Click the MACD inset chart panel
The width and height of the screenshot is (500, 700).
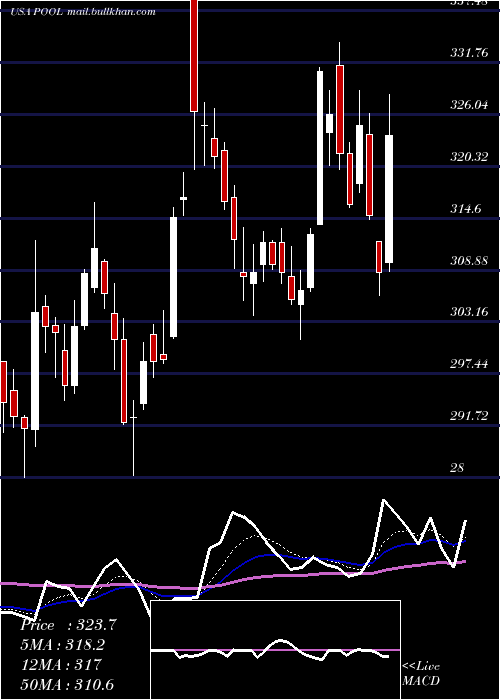click(x=275, y=650)
